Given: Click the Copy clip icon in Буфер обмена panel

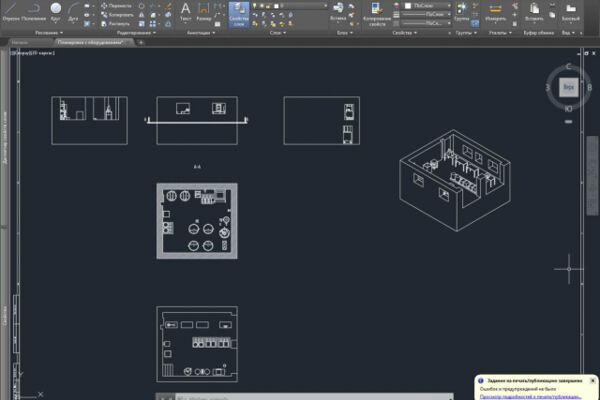Looking at the screenshot, I should (x=552, y=15).
